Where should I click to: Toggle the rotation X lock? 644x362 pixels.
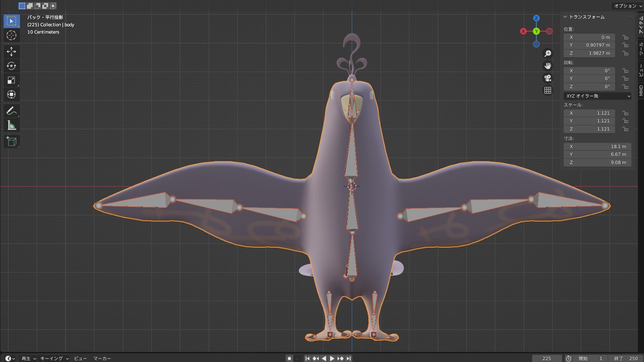[625, 71]
